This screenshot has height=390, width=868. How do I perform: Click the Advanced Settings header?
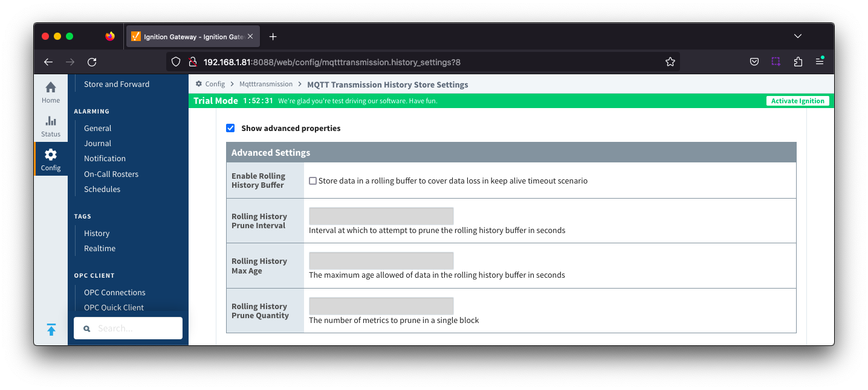[511, 152]
